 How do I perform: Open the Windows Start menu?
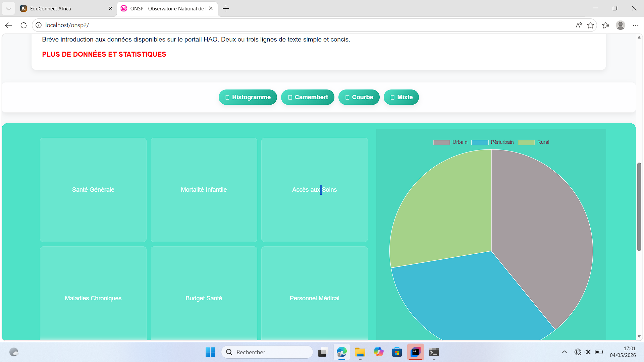[210, 352]
